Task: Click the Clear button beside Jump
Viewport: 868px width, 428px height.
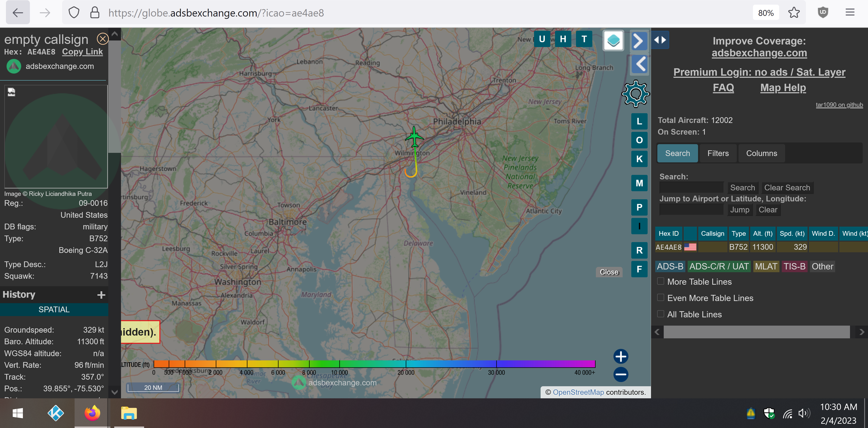Action: [768, 210]
